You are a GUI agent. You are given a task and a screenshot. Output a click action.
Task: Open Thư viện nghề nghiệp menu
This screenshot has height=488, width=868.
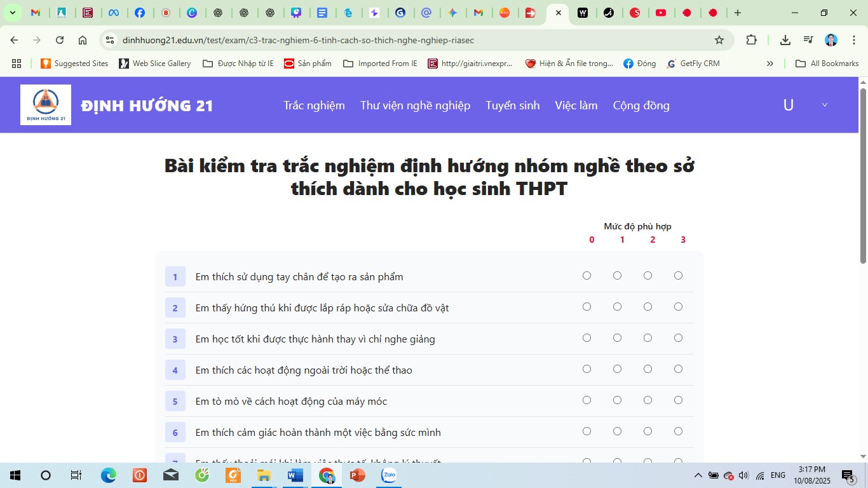415,105
